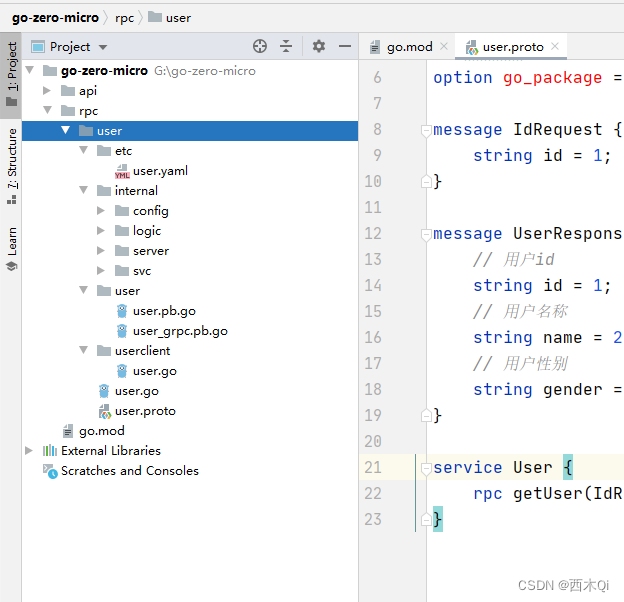Switch to the user.proto editor tab
The width and height of the screenshot is (624, 602).
pos(513,47)
